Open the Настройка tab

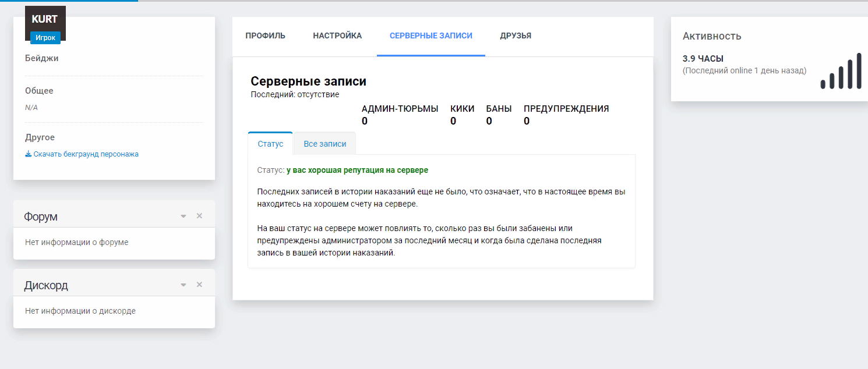click(x=337, y=36)
